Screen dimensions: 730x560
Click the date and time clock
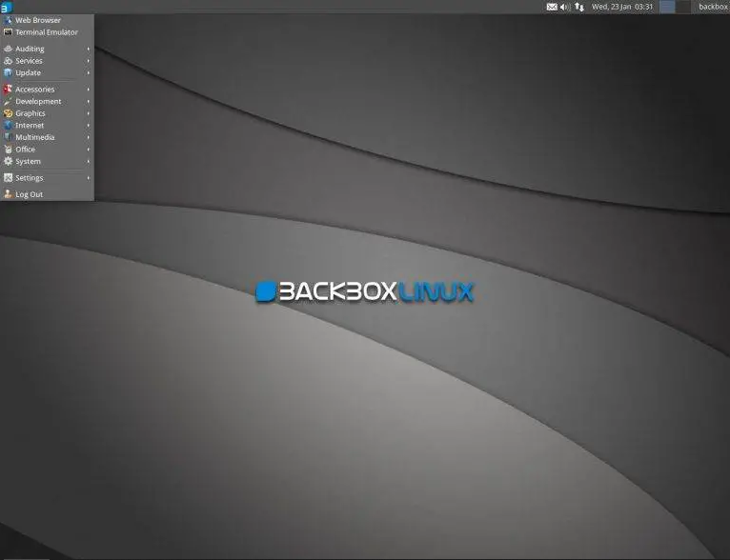[622, 7]
